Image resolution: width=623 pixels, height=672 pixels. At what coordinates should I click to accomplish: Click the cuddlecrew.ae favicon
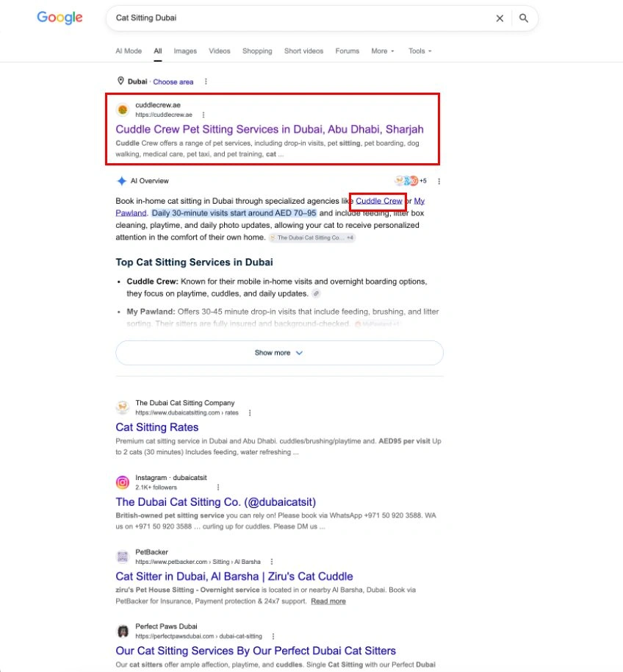(123, 110)
